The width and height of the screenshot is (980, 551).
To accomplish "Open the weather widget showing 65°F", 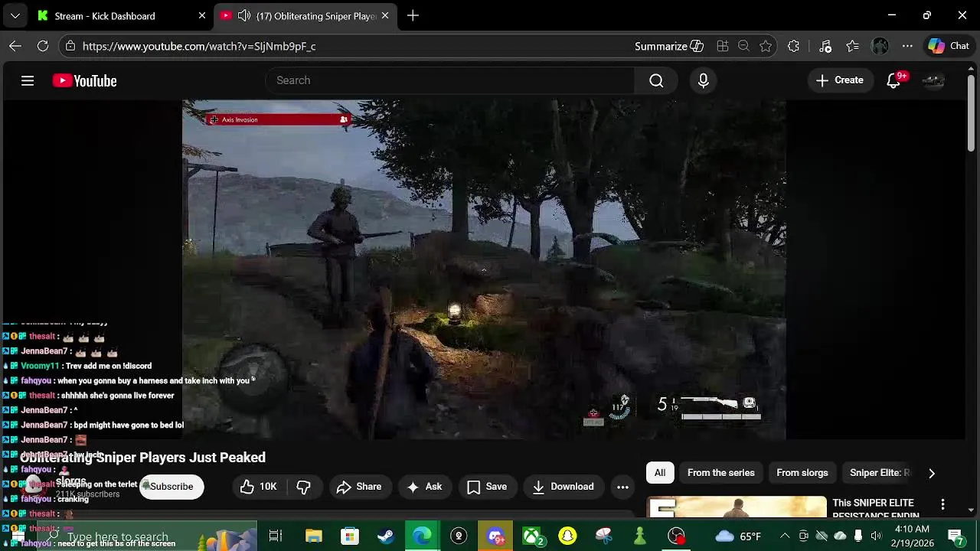I will (x=738, y=536).
